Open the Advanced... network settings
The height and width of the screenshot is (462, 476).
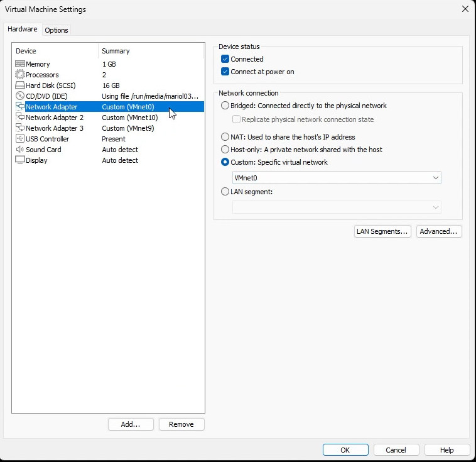pos(440,231)
